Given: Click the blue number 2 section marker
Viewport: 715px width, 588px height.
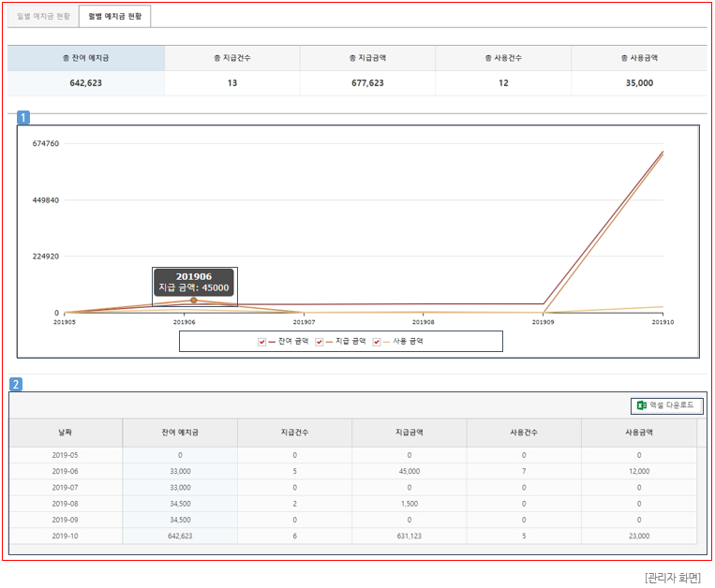Looking at the screenshot, I should tap(16, 384).
